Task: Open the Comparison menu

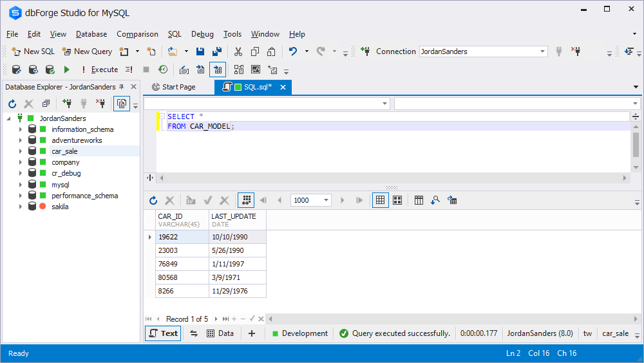Action: 137,34
